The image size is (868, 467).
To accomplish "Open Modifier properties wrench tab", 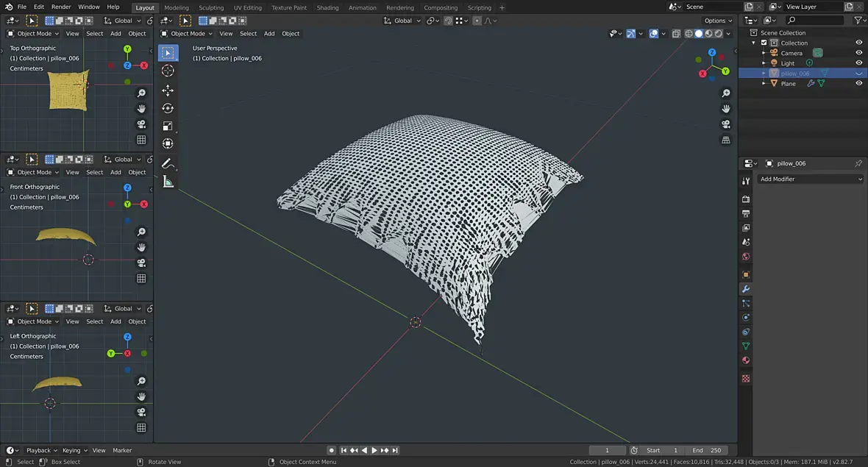I will [x=746, y=289].
